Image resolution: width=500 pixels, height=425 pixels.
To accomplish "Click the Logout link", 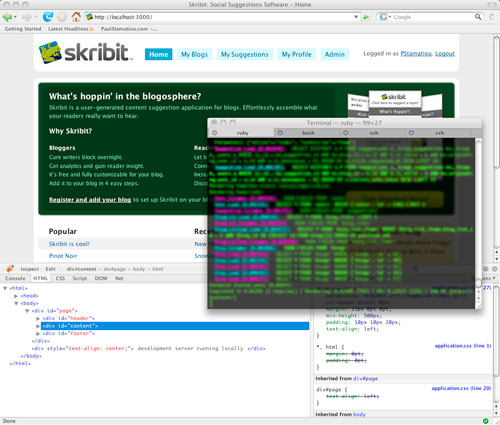I will [x=445, y=54].
